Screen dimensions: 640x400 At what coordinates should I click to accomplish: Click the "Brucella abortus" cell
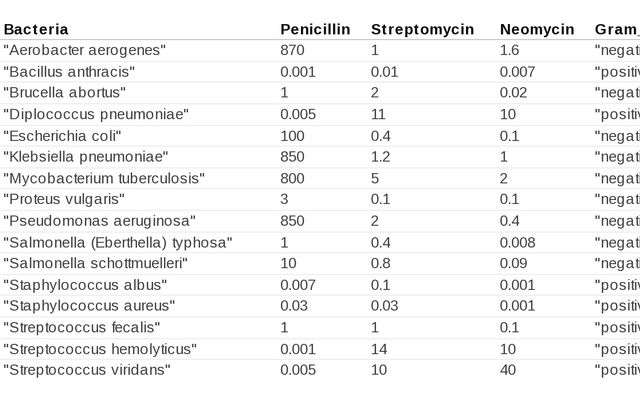pos(67,93)
